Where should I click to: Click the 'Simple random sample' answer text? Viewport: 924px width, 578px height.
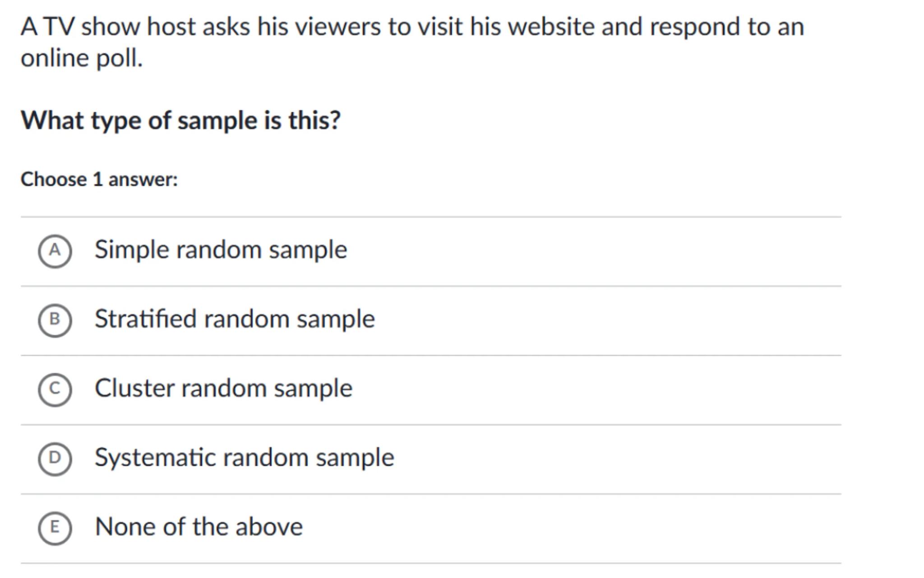tap(221, 250)
